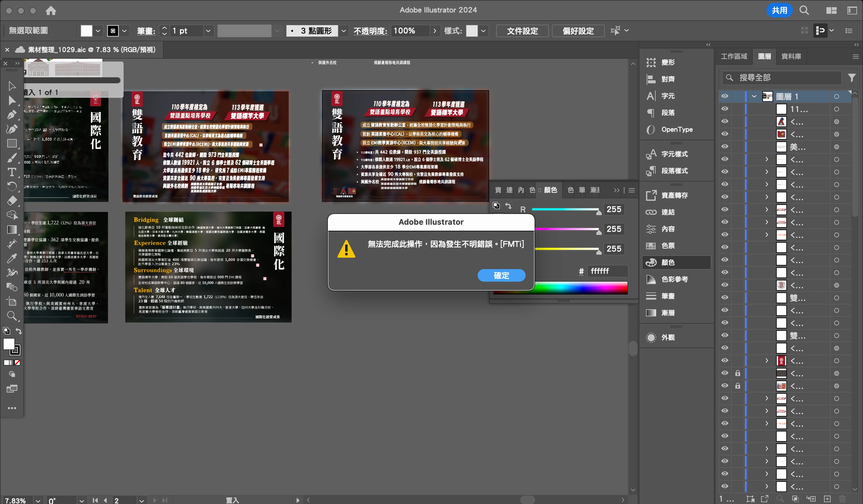Viewport: 863px width, 504px height.
Task: Switch to the 圖層 (Layers) tab
Action: click(x=764, y=57)
